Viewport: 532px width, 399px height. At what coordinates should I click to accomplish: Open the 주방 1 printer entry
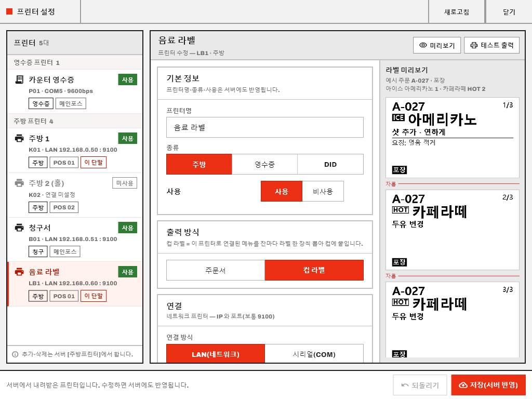[75, 150]
